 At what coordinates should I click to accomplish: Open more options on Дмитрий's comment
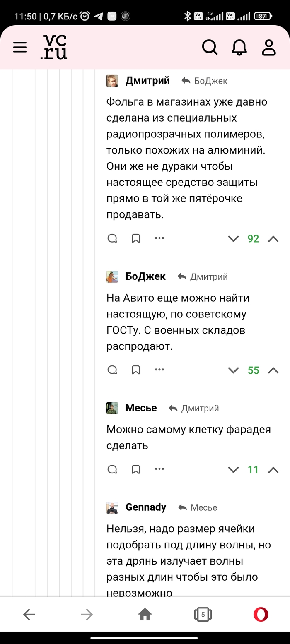[x=159, y=238]
